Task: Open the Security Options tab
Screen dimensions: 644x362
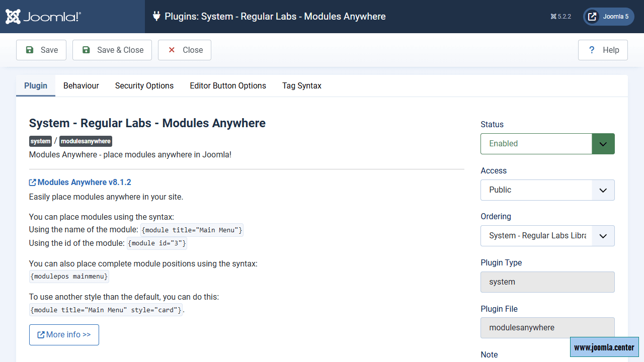Action: [x=144, y=86]
